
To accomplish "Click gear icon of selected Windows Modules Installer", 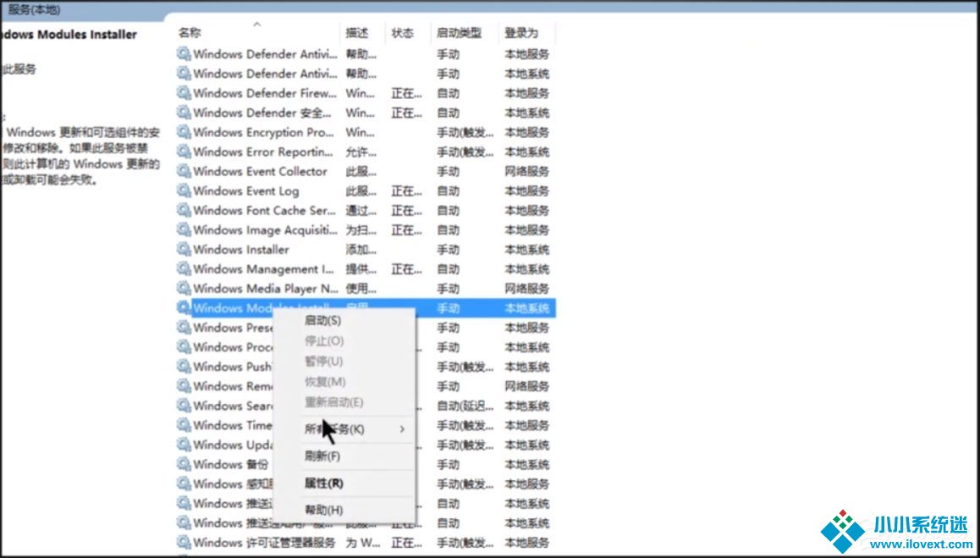I will coord(184,307).
